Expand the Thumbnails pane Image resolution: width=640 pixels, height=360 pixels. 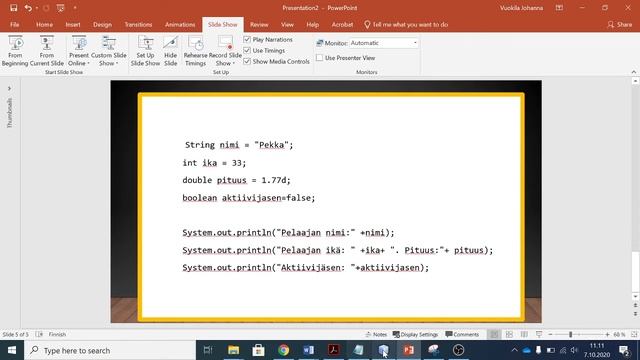(9, 88)
